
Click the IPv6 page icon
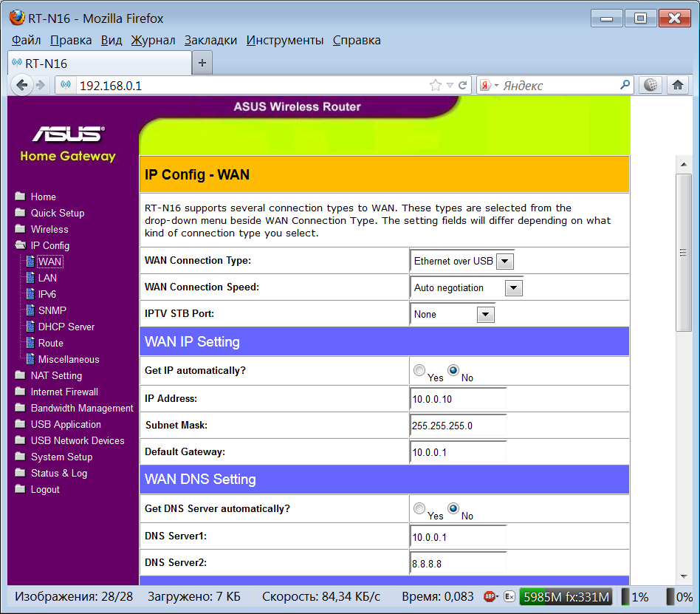click(30, 293)
